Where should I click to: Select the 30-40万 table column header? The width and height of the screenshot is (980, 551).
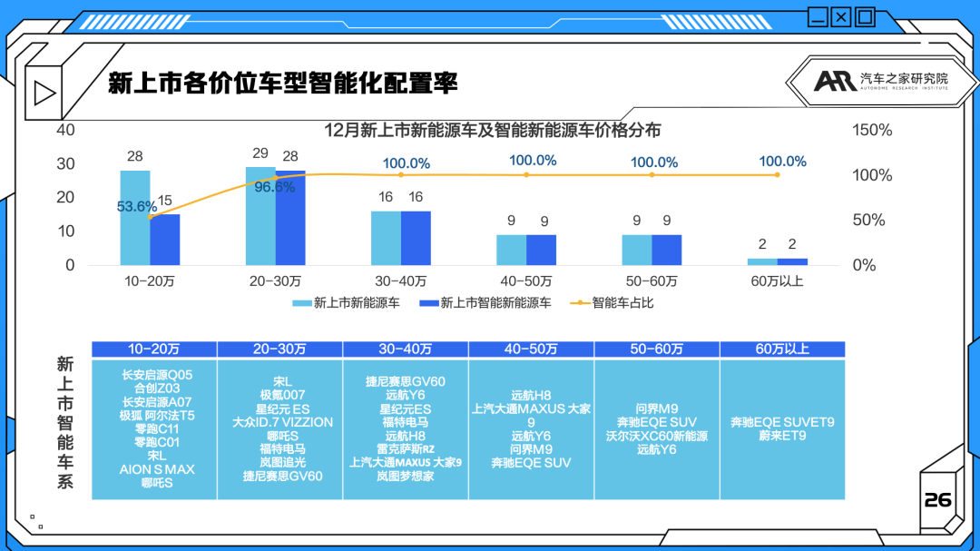point(406,349)
